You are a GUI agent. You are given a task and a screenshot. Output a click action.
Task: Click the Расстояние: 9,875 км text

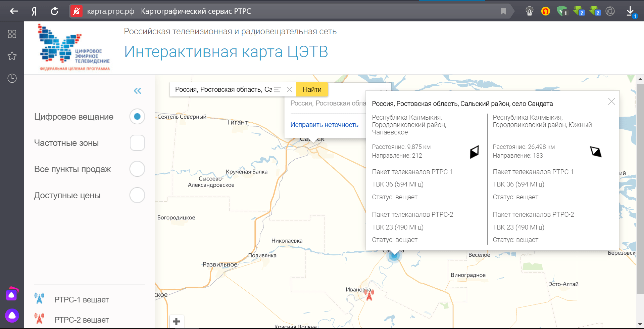point(401,147)
